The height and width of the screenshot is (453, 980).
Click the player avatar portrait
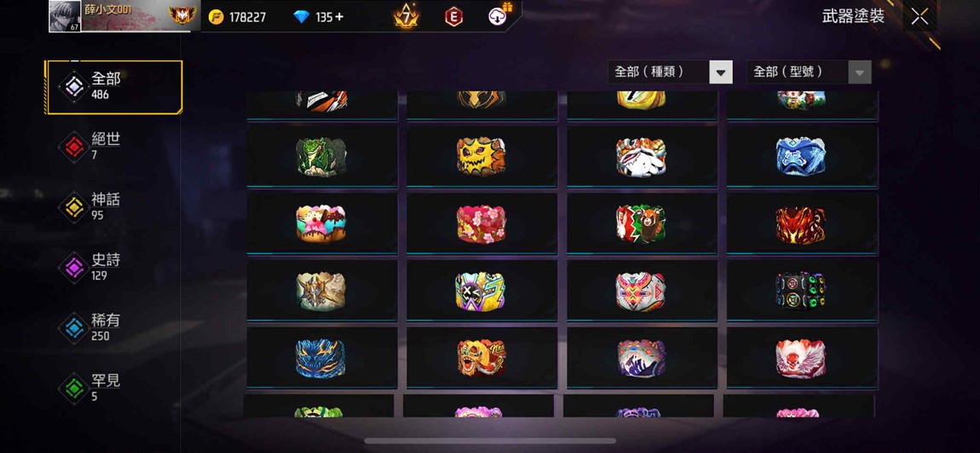[x=65, y=16]
